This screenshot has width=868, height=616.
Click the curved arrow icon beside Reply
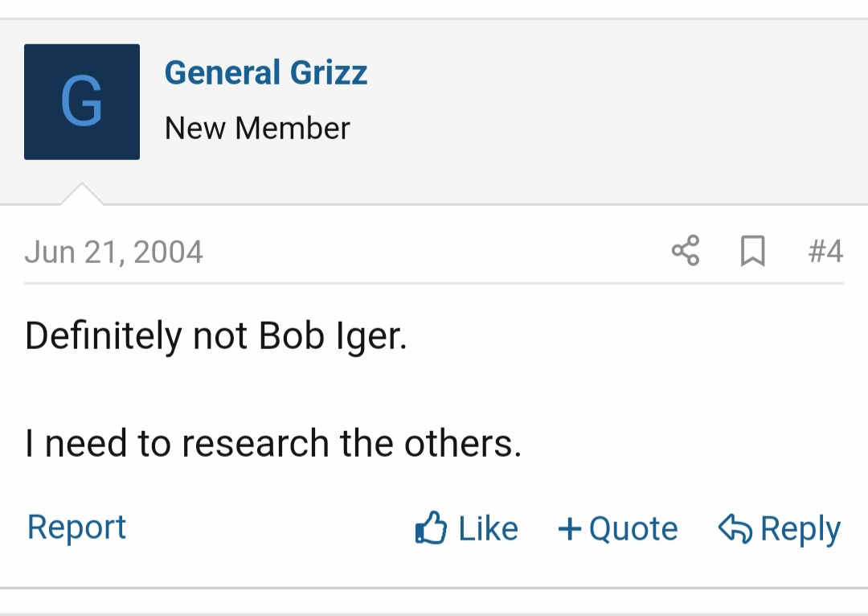point(735,528)
